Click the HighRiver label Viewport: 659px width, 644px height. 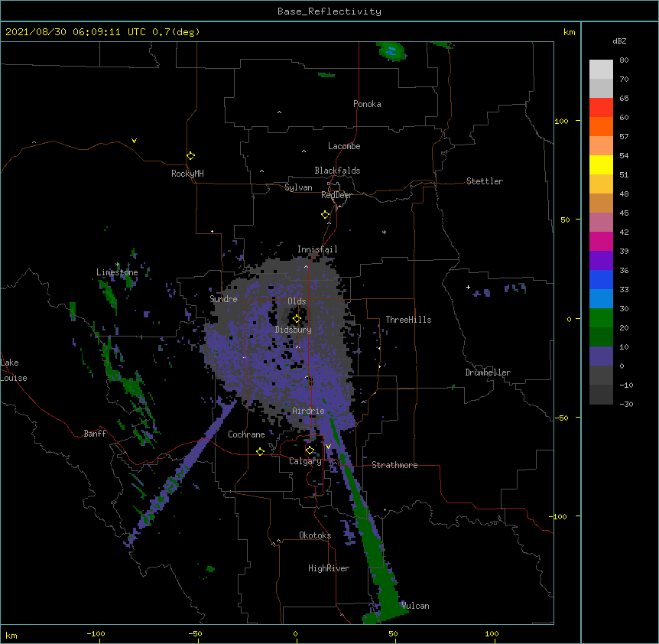point(329,568)
